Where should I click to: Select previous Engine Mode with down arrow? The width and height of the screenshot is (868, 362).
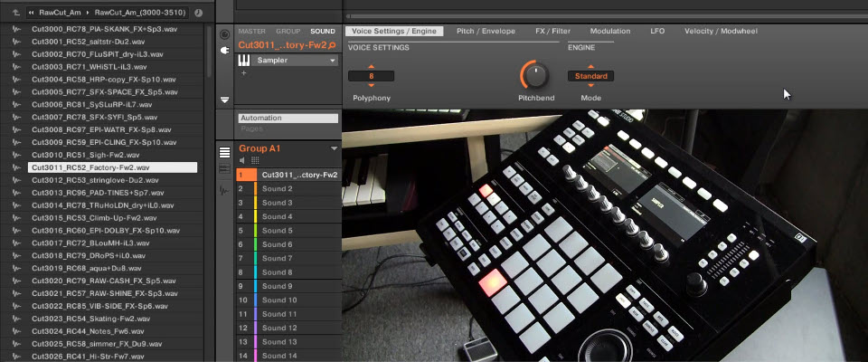click(x=590, y=85)
